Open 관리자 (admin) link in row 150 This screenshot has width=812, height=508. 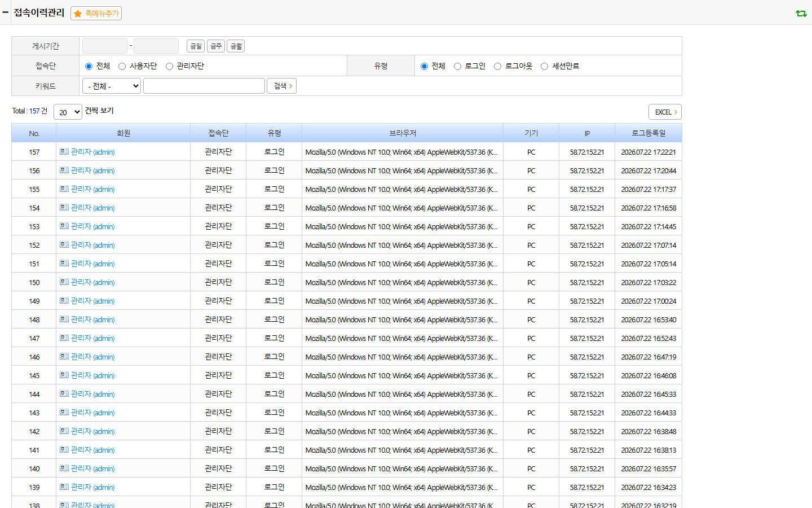[93, 282]
